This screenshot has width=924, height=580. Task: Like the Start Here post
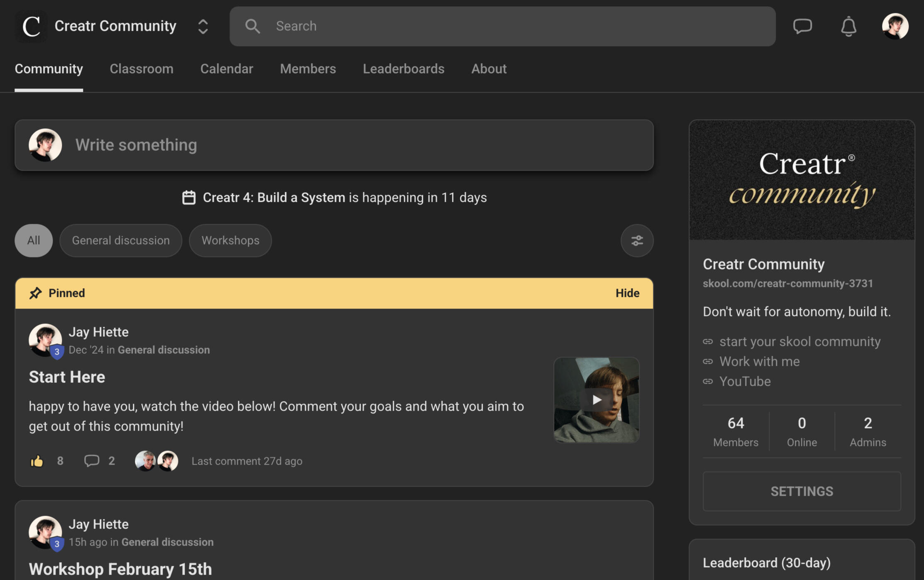37,461
